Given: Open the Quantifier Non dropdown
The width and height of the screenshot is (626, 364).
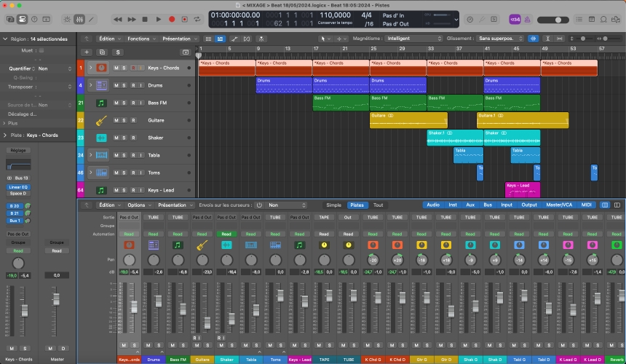Looking at the screenshot, I should click(55, 68).
